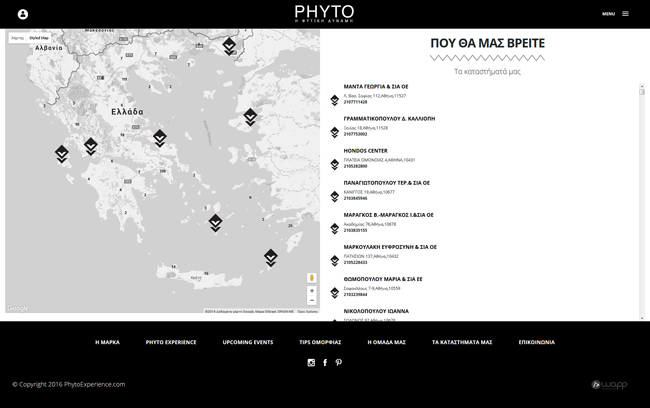Click store list scrollbar up arrow
Screen dimensions: 650x408
click(642, 85)
